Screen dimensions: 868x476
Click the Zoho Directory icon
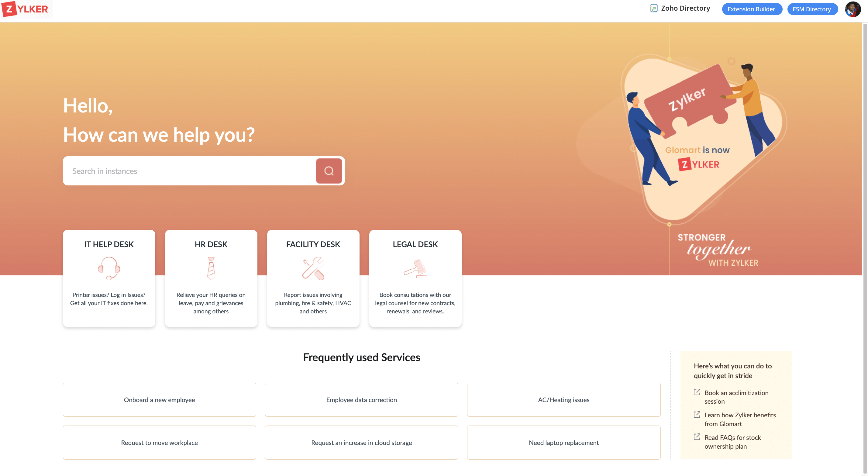coord(654,9)
